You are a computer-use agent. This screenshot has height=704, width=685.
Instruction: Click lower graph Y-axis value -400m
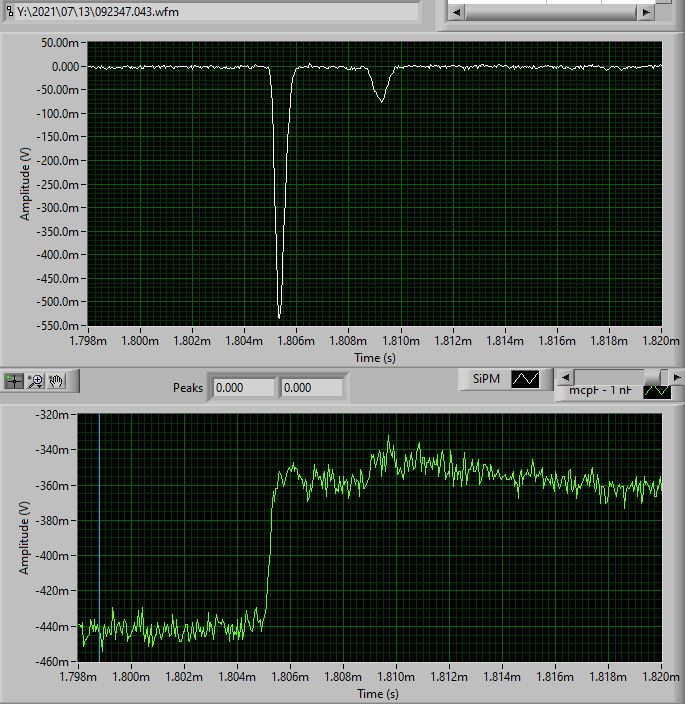52,555
